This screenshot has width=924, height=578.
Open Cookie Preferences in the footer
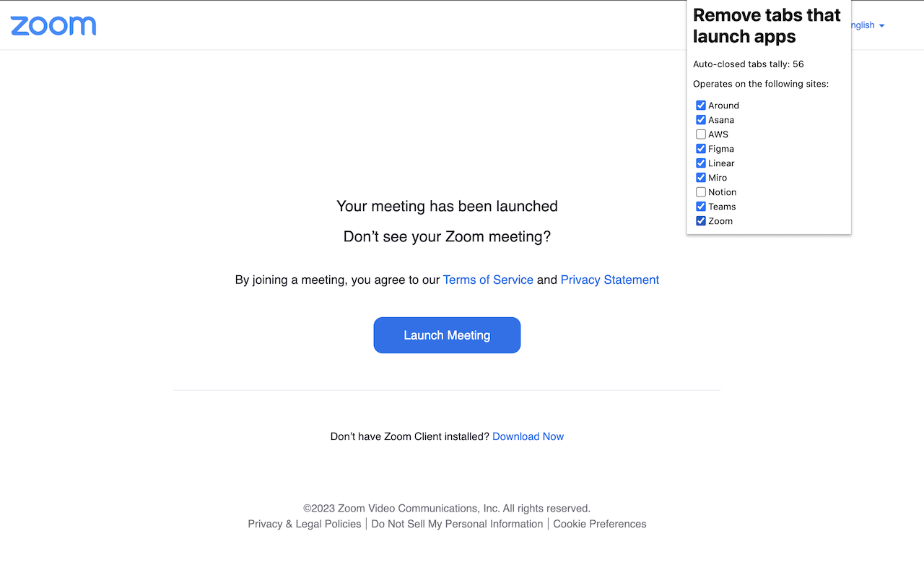(599, 524)
